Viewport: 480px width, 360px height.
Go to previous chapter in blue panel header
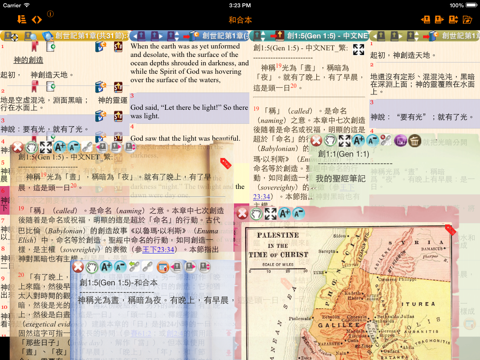point(139,36)
